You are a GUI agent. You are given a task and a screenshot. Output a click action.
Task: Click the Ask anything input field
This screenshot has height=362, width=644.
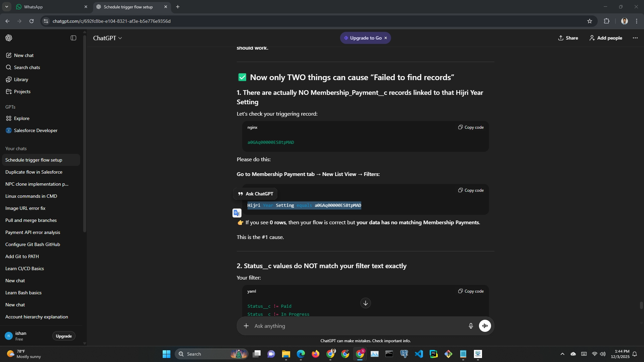pyautogui.click(x=356, y=326)
